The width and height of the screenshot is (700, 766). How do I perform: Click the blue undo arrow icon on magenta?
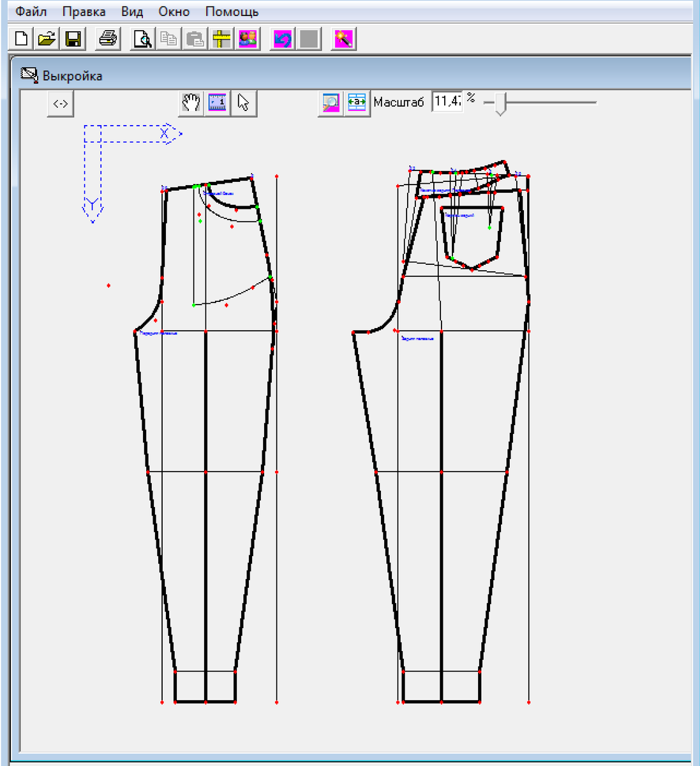tap(282, 39)
